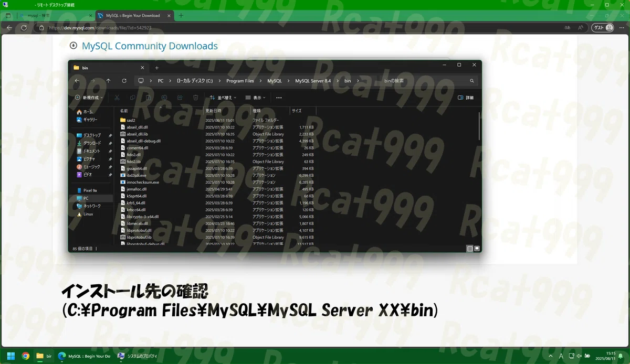Open MySQL Community Downloads link

tap(150, 46)
